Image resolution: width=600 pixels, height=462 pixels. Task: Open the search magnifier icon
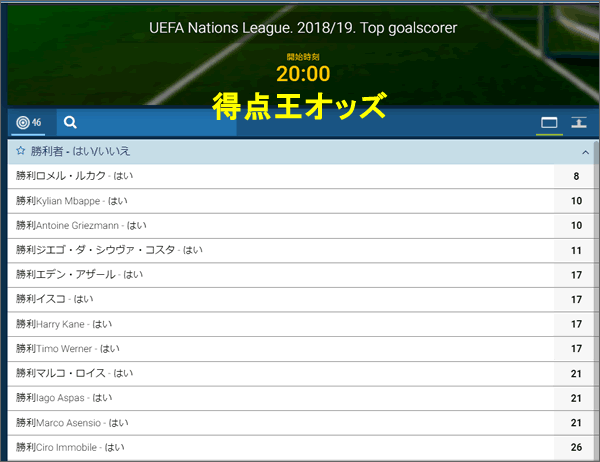[70, 122]
